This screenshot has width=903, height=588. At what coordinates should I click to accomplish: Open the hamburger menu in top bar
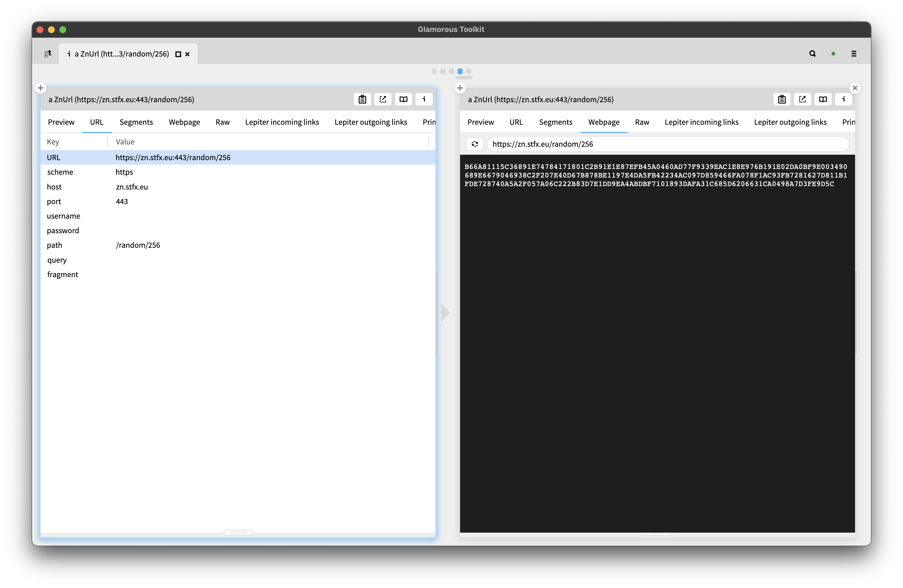coord(854,54)
